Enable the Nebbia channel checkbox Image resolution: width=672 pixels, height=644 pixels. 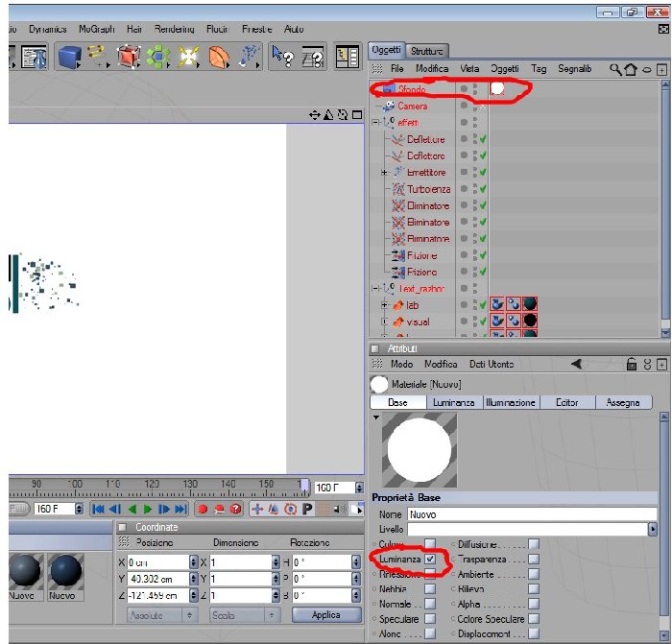tap(430, 589)
